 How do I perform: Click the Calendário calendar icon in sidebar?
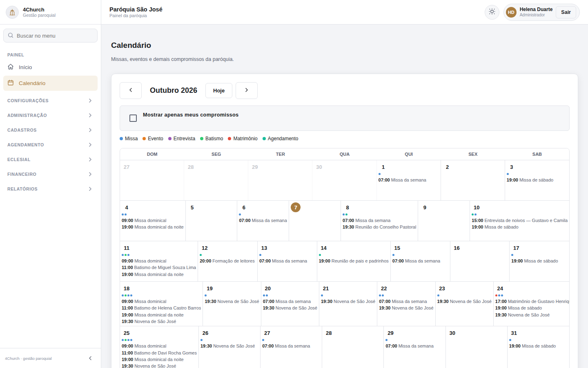(x=11, y=83)
